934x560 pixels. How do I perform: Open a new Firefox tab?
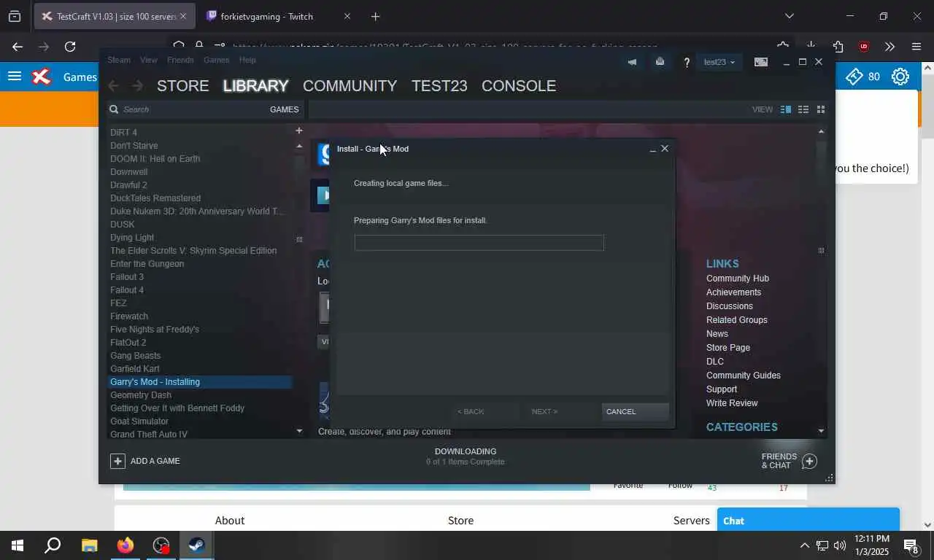coord(375,16)
